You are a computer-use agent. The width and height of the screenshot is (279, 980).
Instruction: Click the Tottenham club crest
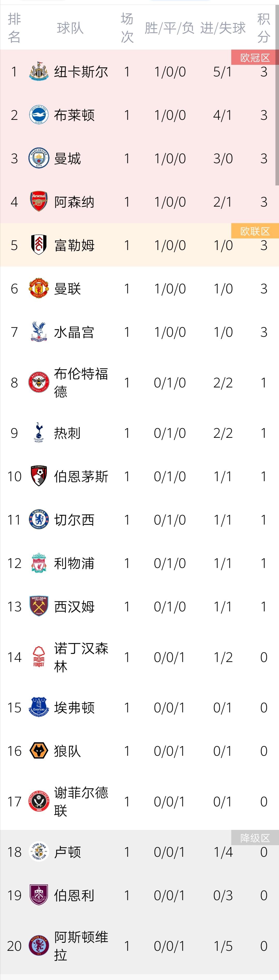click(39, 433)
